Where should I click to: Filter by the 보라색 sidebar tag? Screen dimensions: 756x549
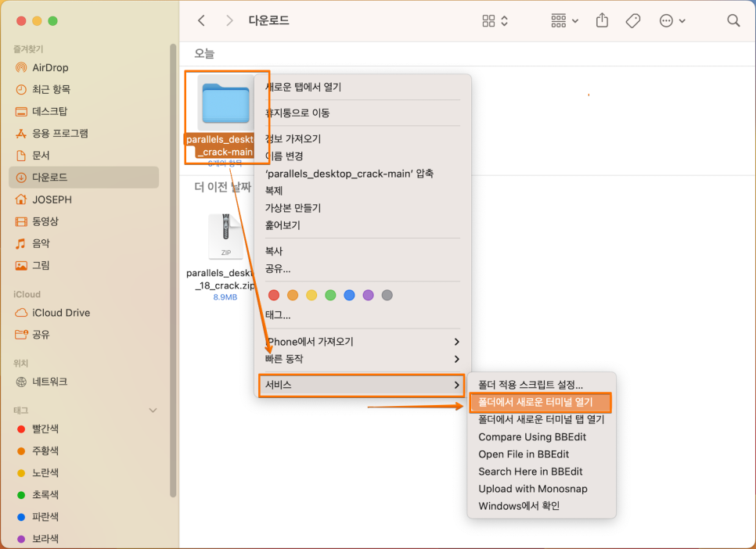click(84, 538)
